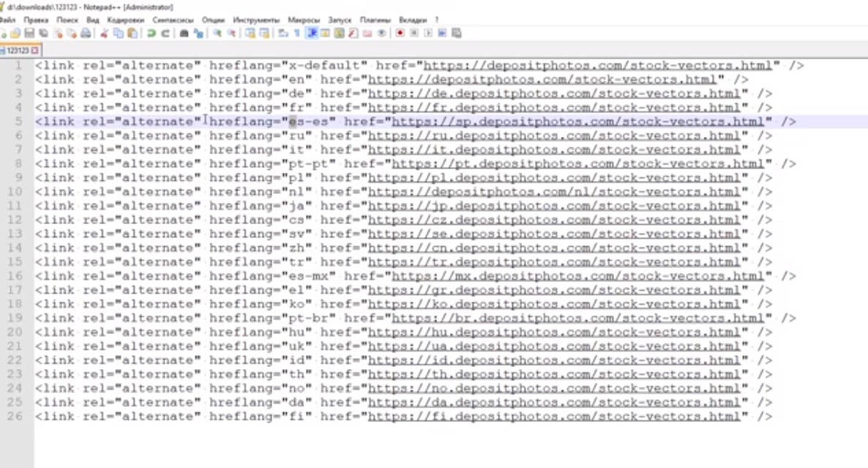
Task: Click the ua.depositphotos.com URL on line 21
Action: [554, 346]
